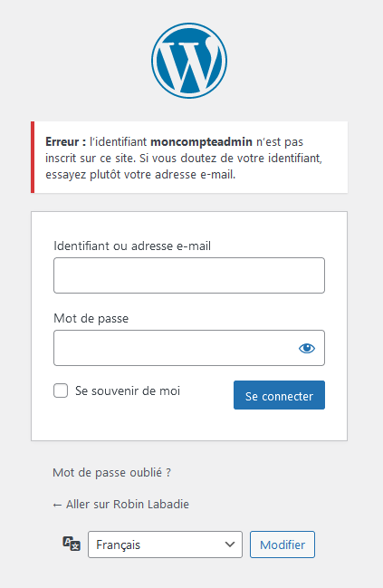Viewport: 383px width, 588px height.
Task: Click the chevron arrow of the language selector
Action: (230, 545)
